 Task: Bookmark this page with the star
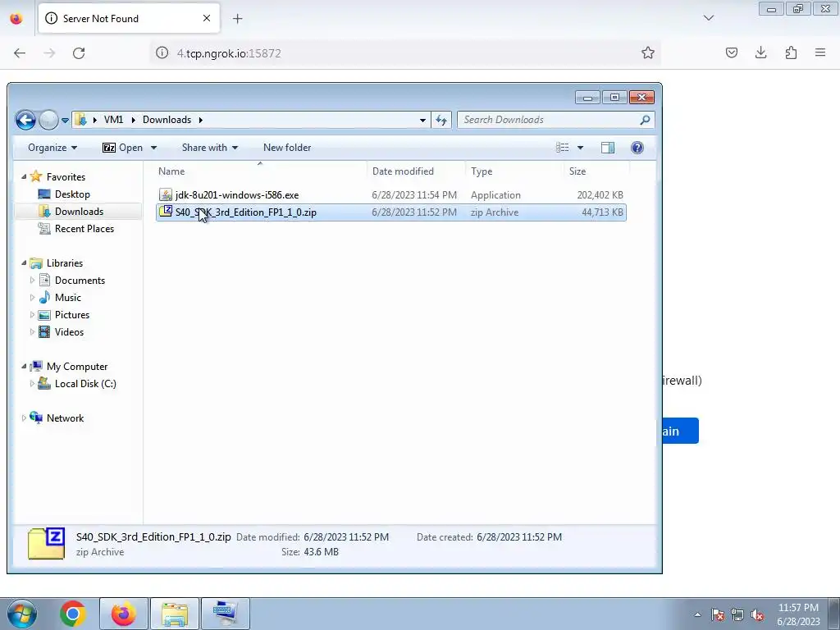pyautogui.click(x=648, y=52)
